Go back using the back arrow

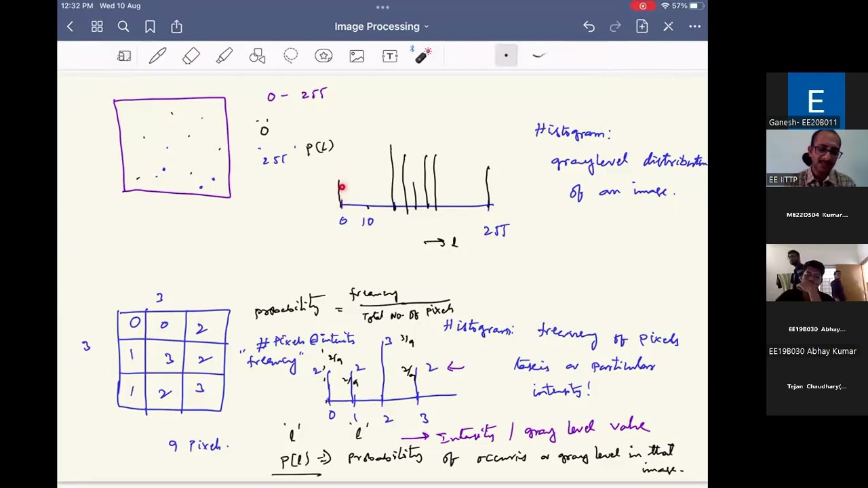(70, 26)
